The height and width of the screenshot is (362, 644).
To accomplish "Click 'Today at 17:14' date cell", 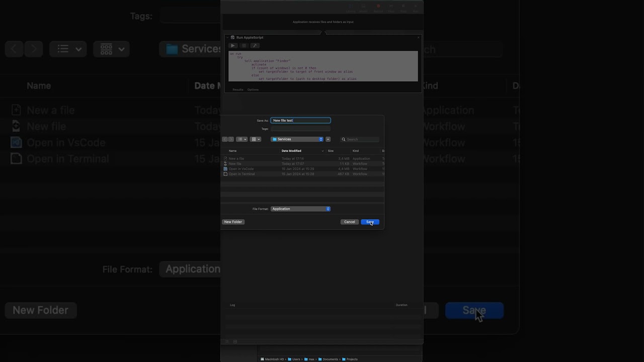I will [293, 158].
